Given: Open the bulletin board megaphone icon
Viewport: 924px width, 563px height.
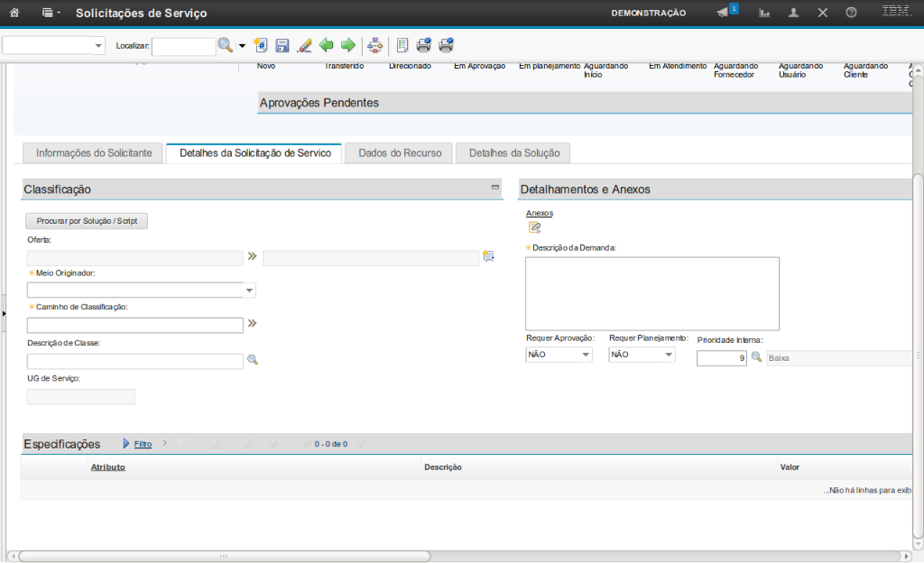Looking at the screenshot, I should click(723, 13).
